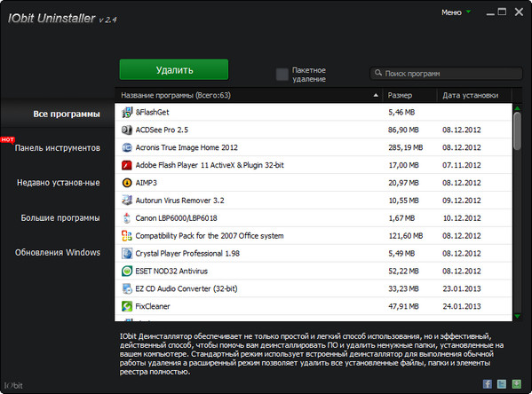532x394 pixels.
Task: Enable the Пакетное удаление checkbox
Action: coord(282,75)
